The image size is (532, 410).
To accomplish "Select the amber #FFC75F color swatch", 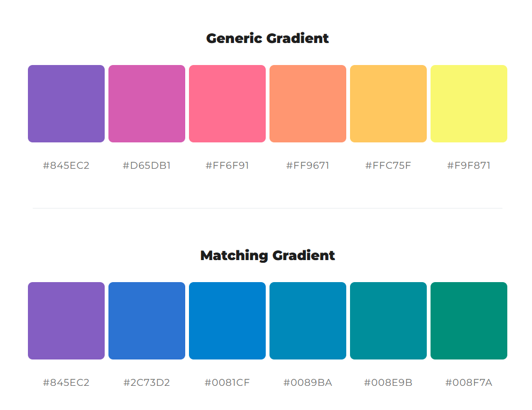I will click(388, 104).
